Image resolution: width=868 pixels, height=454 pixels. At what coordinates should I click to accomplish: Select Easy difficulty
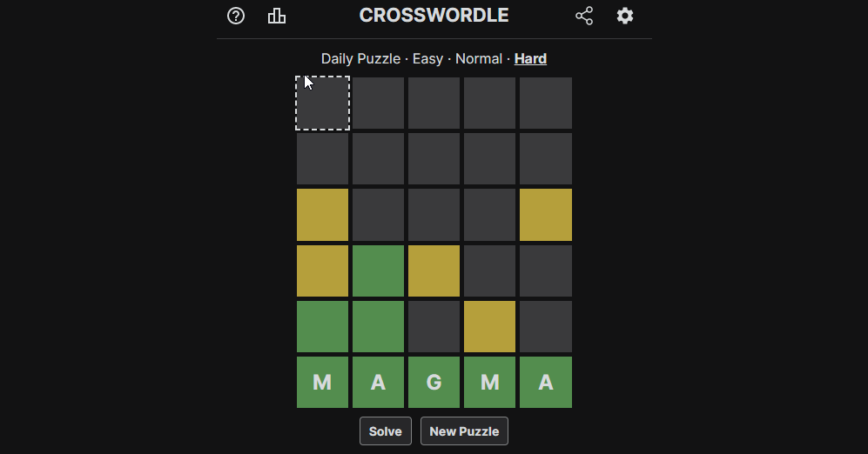click(x=427, y=59)
